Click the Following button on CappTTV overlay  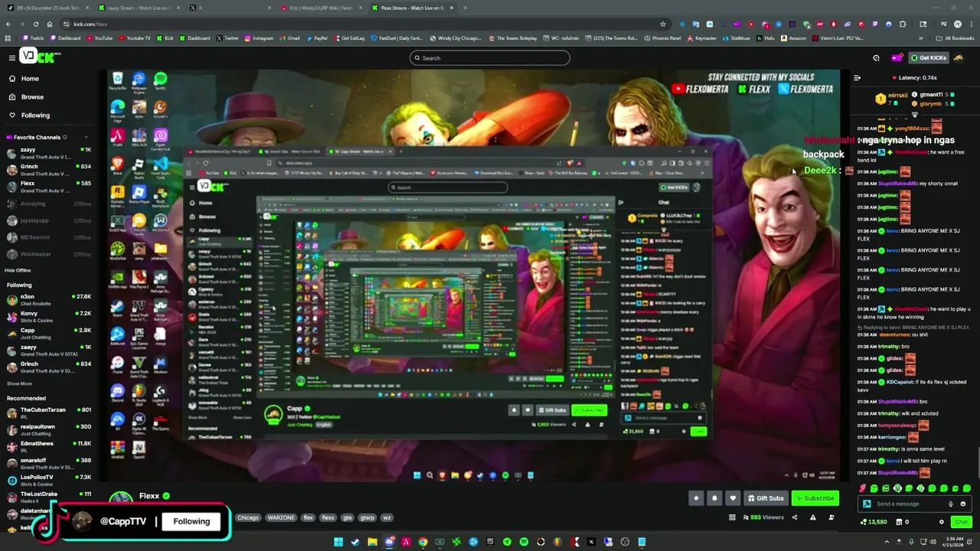(191, 522)
